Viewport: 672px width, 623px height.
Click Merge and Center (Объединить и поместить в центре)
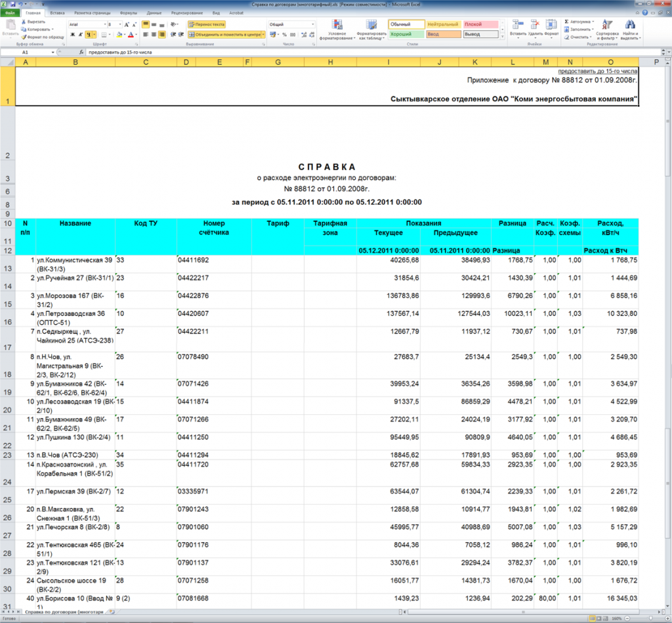point(224,34)
